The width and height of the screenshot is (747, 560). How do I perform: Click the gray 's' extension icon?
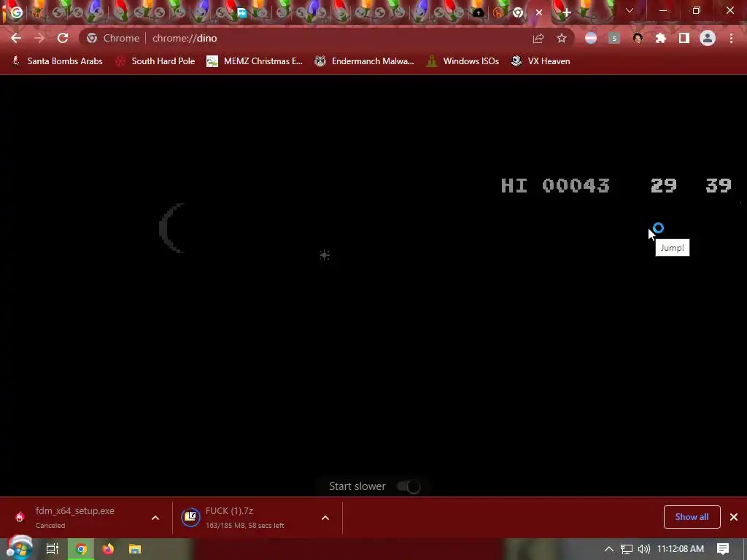pos(614,38)
